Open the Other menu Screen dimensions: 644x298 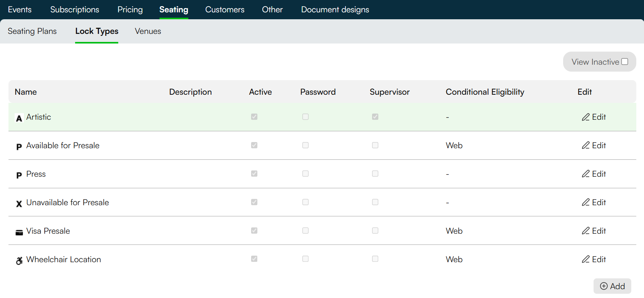tap(272, 10)
